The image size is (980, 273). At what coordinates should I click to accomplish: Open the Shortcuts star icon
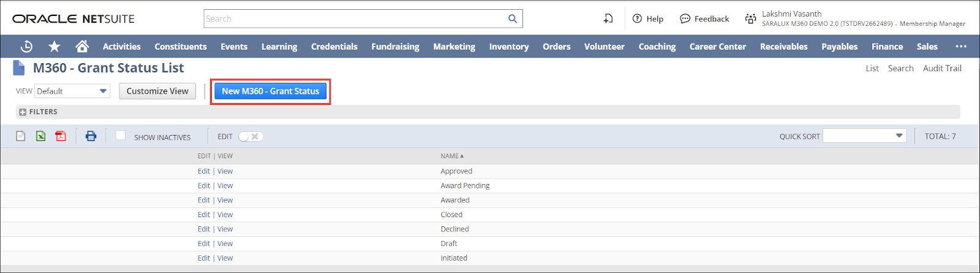tap(55, 47)
